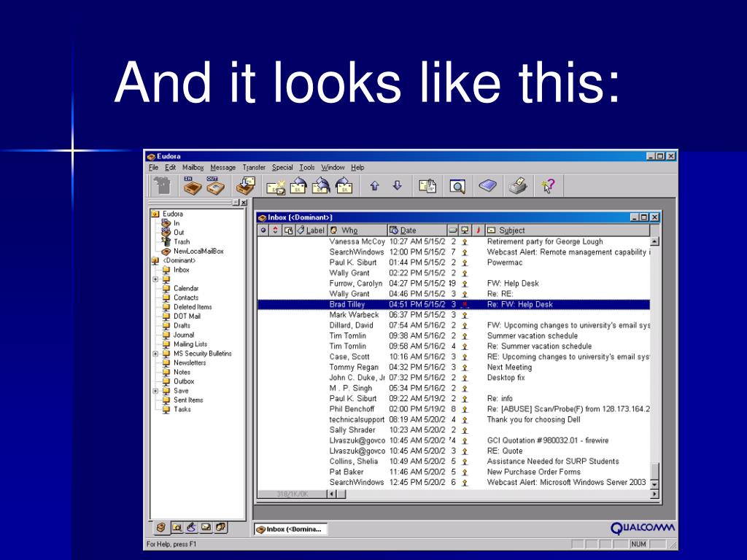Screen dimensions: 747x560
Task: Open the Address Book toolbar icon
Action: click(x=487, y=186)
